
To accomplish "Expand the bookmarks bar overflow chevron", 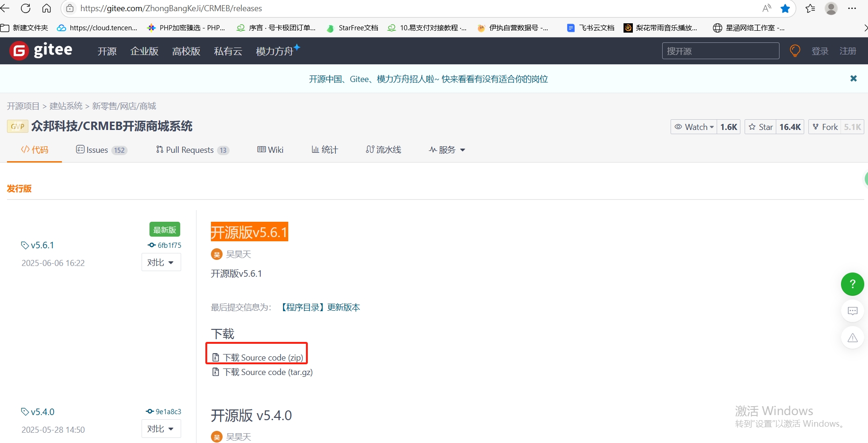I will [x=865, y=28].
